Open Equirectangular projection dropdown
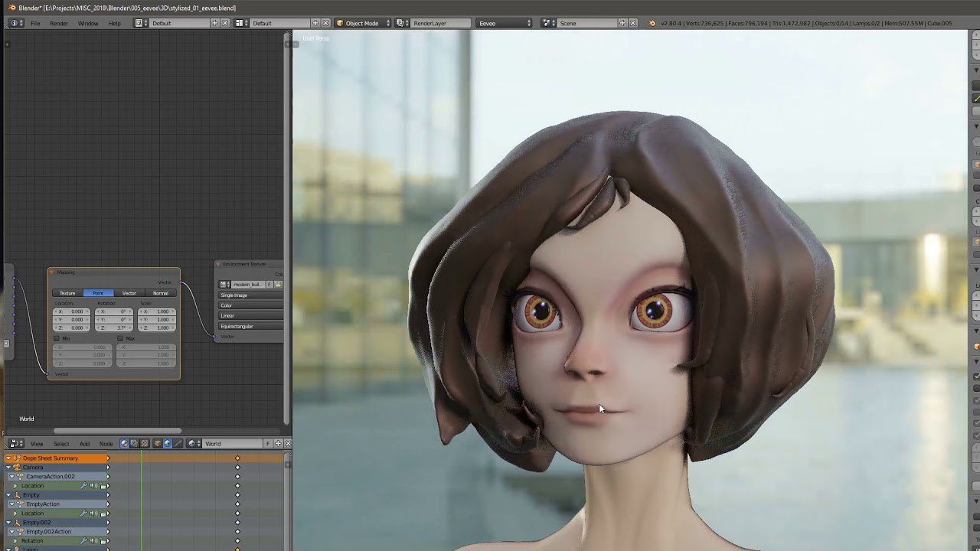This screenshot has width=980, height=551. 251,326
